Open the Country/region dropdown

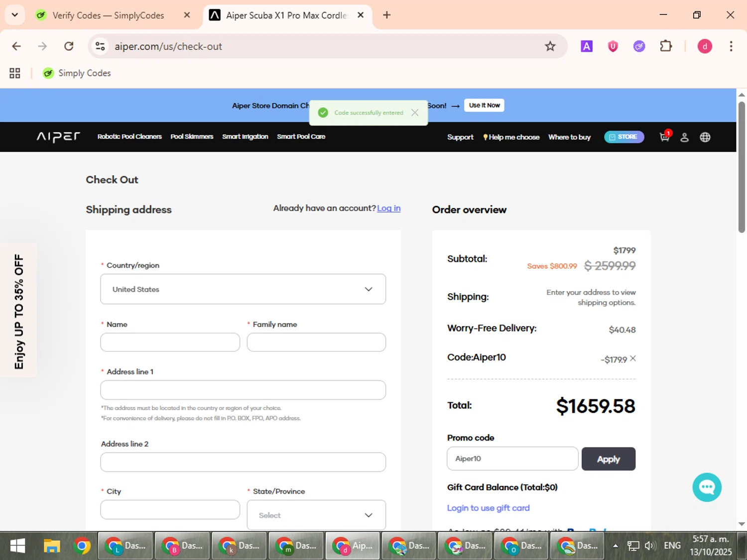tap(243, 289)
